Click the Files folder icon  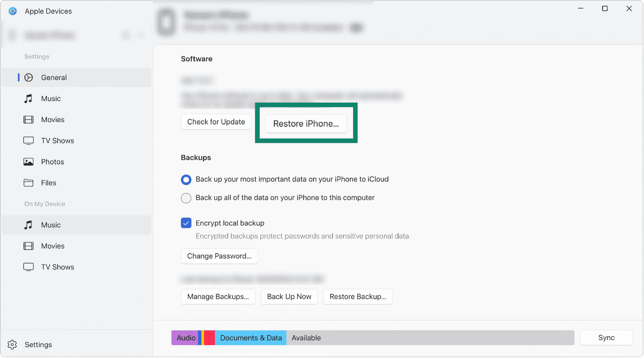(28, 183)
